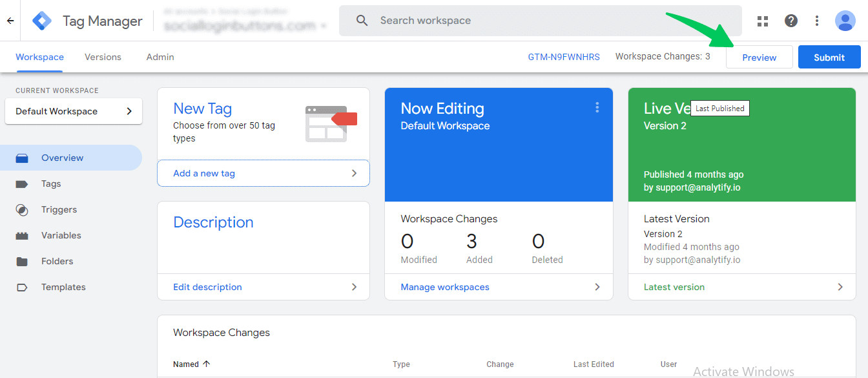The image size is (868, 378).
Task: Open Tags in the sidebar
Action: [51, 184]
